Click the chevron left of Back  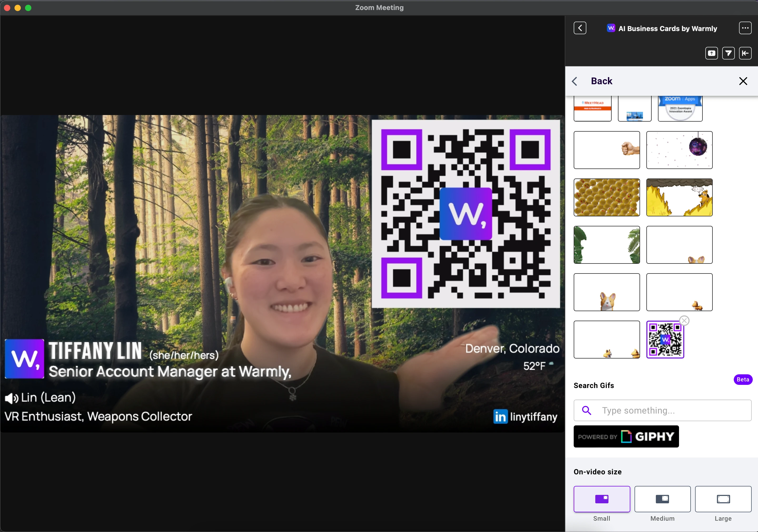point(575,81)
